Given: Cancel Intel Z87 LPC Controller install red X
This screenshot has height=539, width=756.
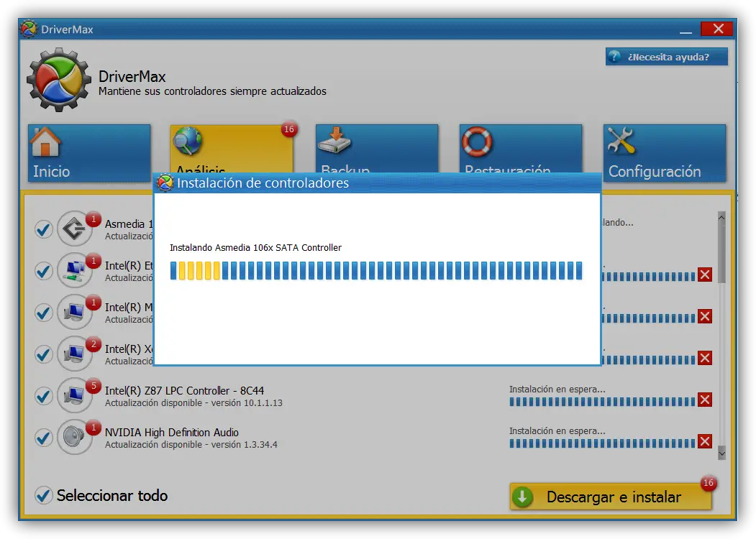Looking at the screenshot, I should [x=705, y=400].
